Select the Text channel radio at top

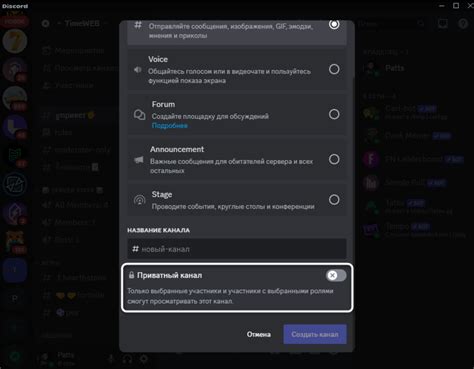pyautogui.click(x=334, y=24)
